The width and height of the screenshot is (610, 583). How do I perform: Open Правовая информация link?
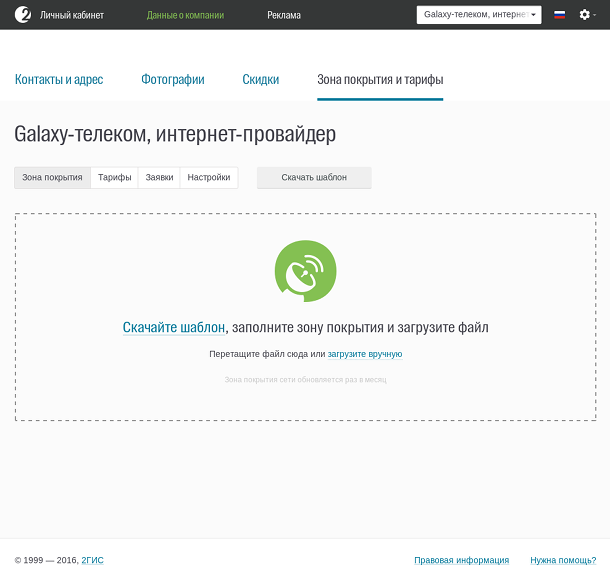tap(461, 560)
